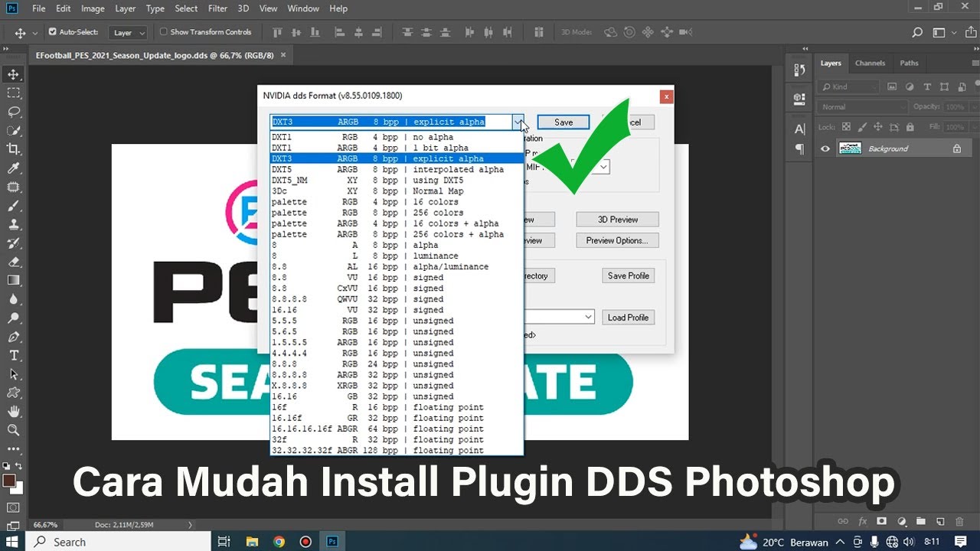Select the Hand tool
Viewport: 980px width, 551px height.
[x=13, y=412]
